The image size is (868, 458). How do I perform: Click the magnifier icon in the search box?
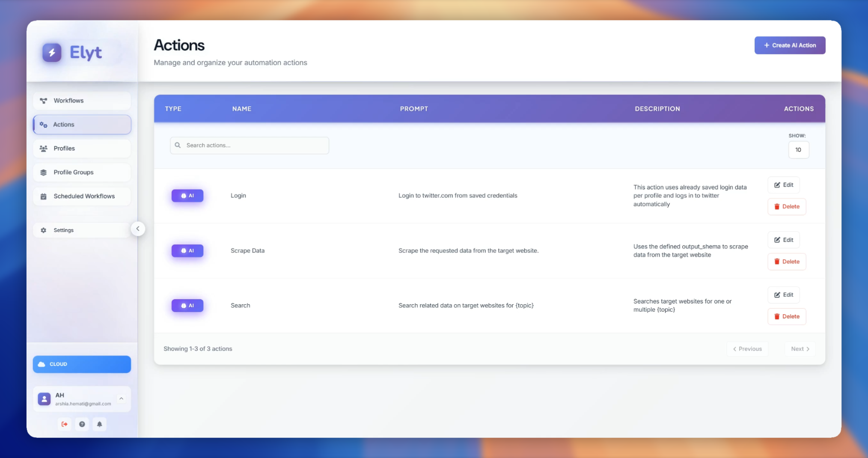[x=178, y=146]
